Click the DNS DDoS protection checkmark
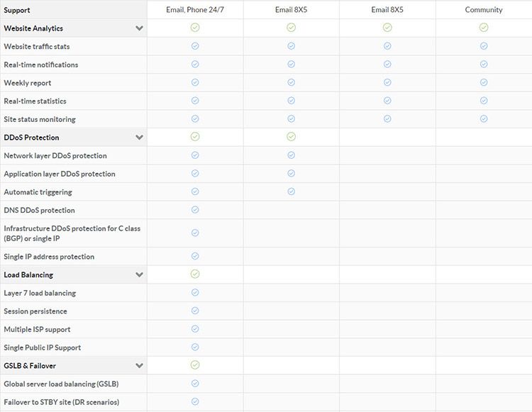532x412 pixels. (x=195, y=210)
